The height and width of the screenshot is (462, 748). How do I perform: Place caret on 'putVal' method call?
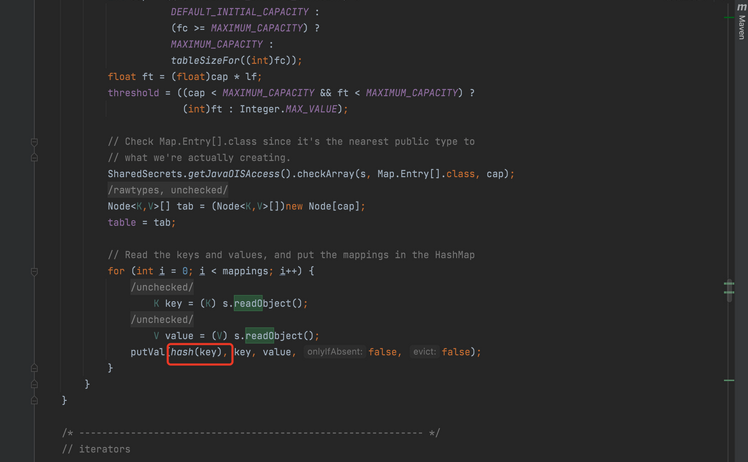[147, 352]
